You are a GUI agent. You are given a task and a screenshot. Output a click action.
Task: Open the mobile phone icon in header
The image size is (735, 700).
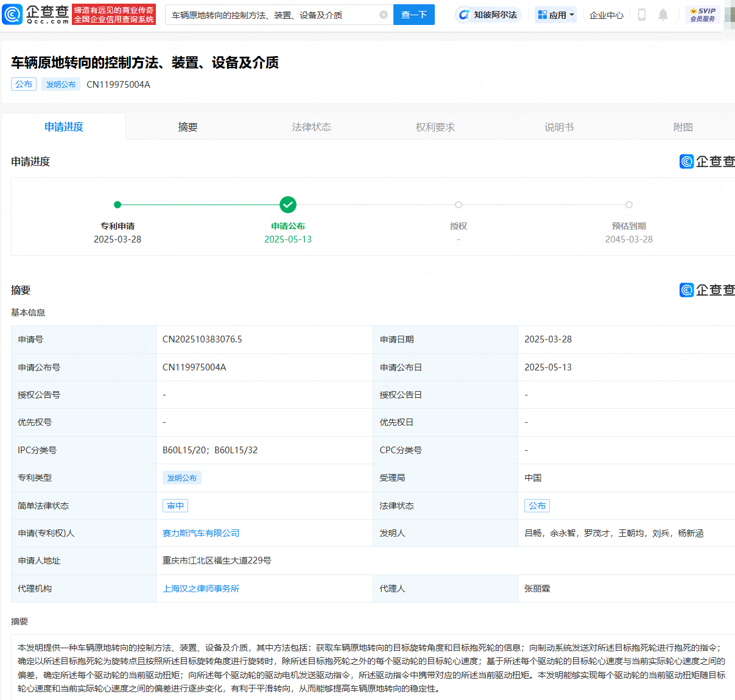pos(641,15)
